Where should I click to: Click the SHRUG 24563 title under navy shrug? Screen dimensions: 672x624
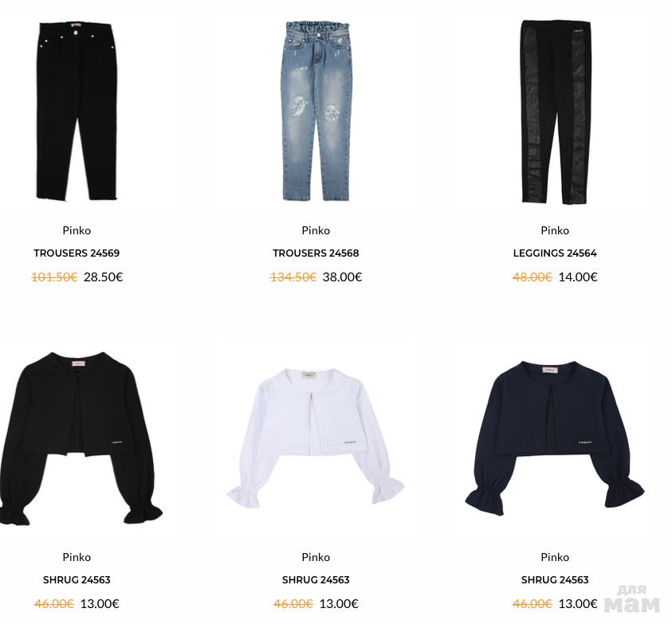(555, 580)
